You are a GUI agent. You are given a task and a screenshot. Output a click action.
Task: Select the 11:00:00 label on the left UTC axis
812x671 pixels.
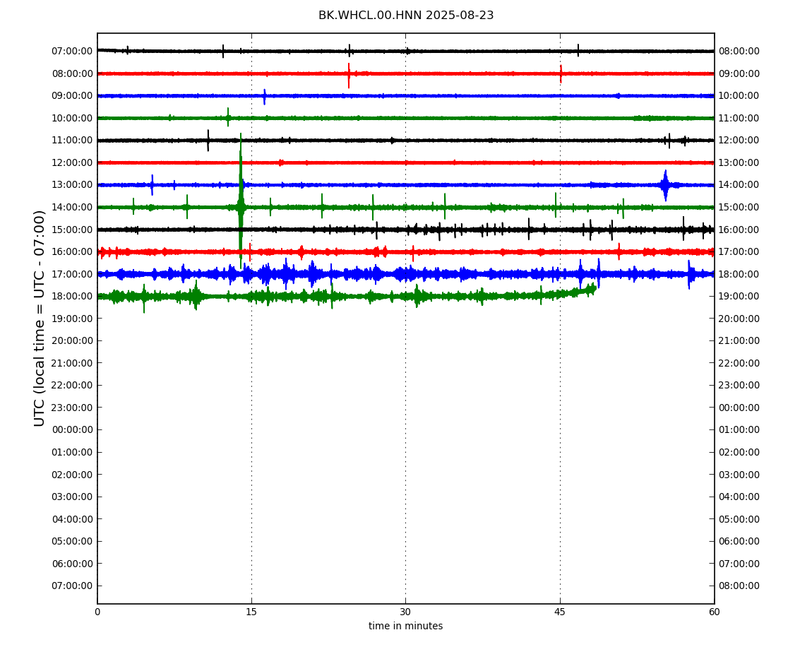coord(73,141)
